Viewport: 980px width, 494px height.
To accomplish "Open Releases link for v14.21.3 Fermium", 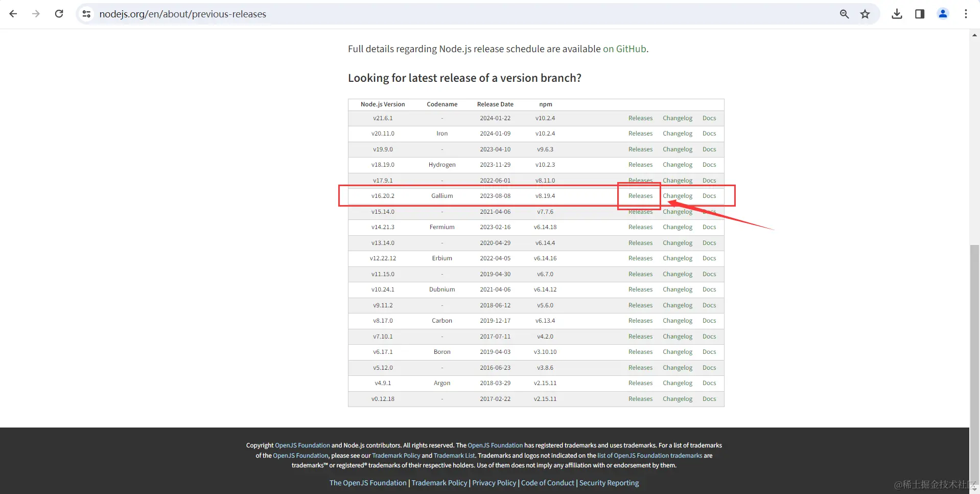I will (640, 227).
